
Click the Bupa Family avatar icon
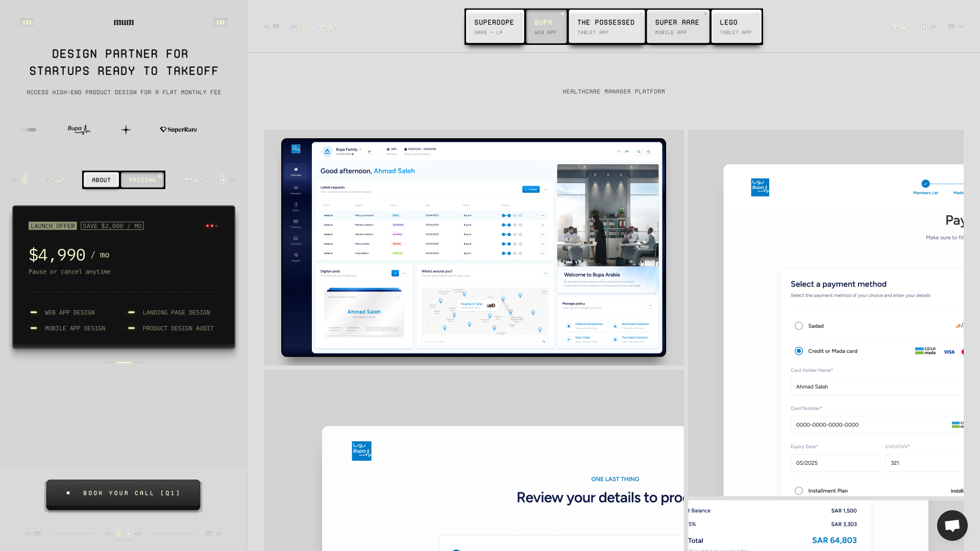(327, 152)
